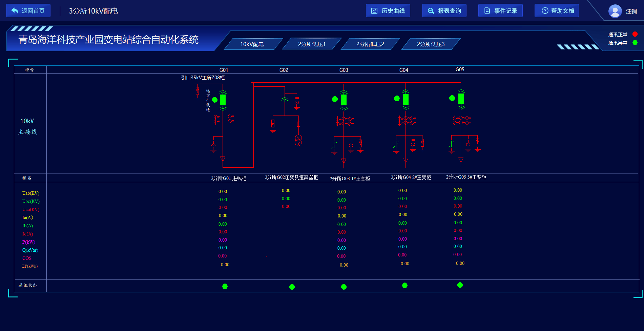Screen dimensions: 644x331
Task: Click the Ubc(KV) row label
Action: click(31, 201)
